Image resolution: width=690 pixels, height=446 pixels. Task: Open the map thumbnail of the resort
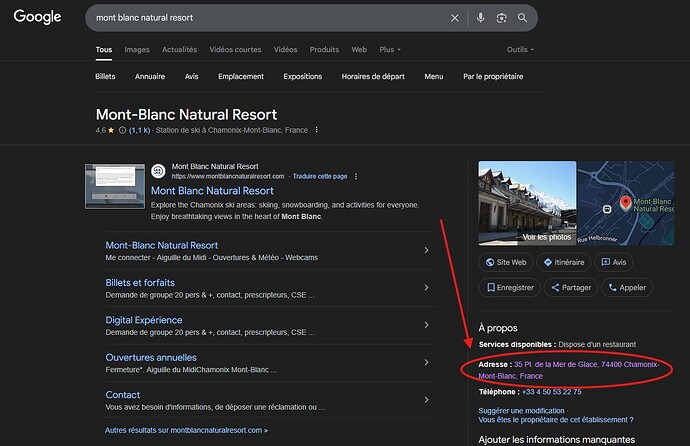(625, 203)
